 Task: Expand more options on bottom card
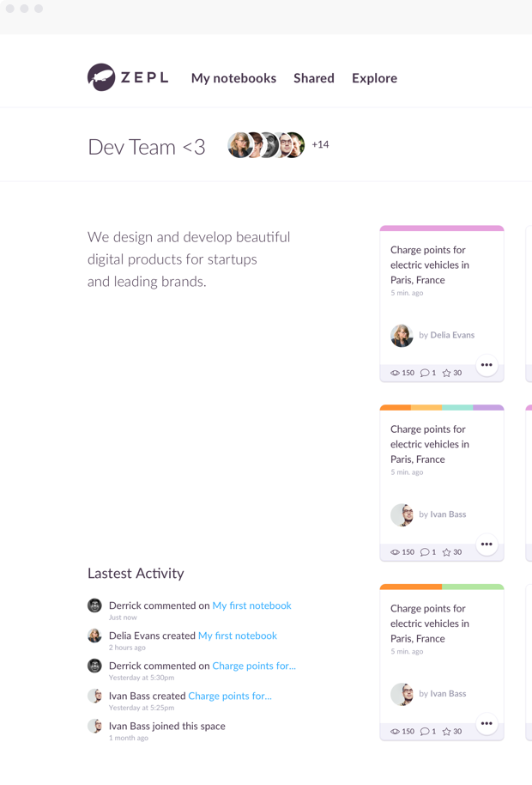click(487, 724)
